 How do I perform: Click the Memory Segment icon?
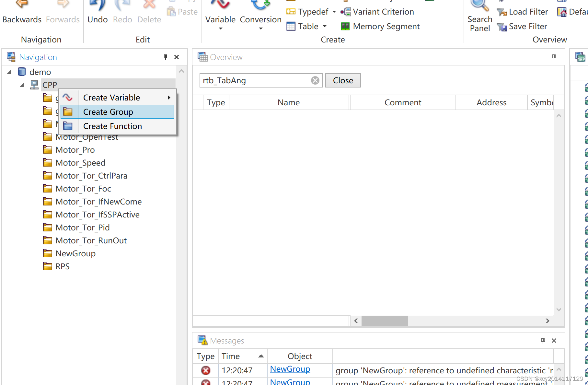tap(345, 26)
